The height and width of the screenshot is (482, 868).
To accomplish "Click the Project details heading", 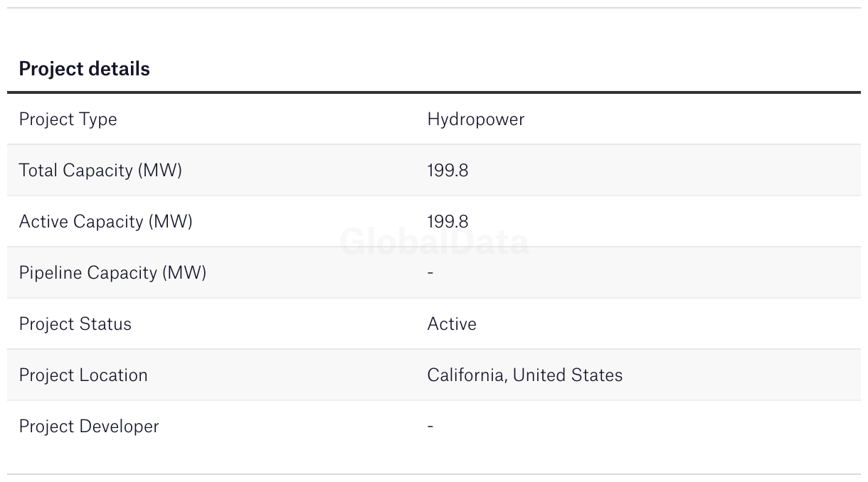I will coord(84,69).
